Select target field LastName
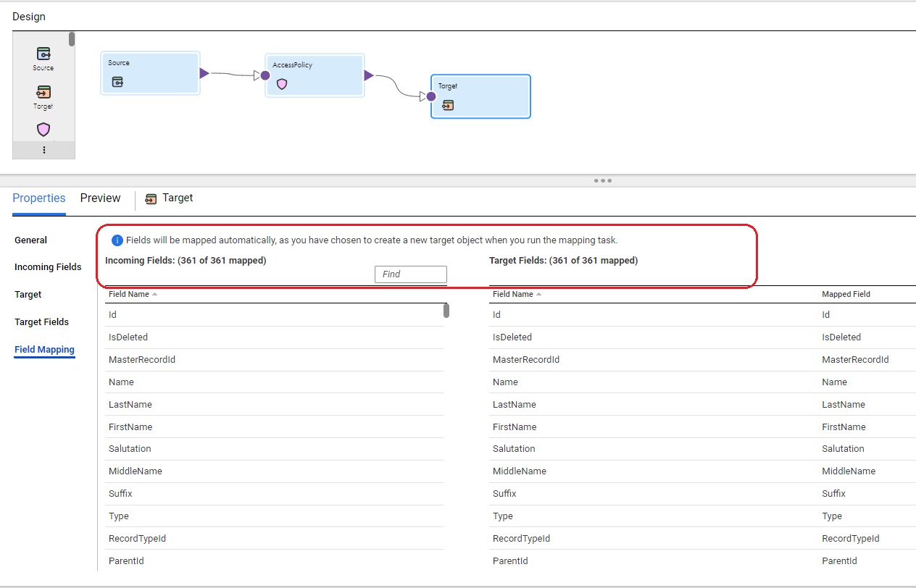Image resolution: width=916 pixels, height=588 pixels. point(515,405)
